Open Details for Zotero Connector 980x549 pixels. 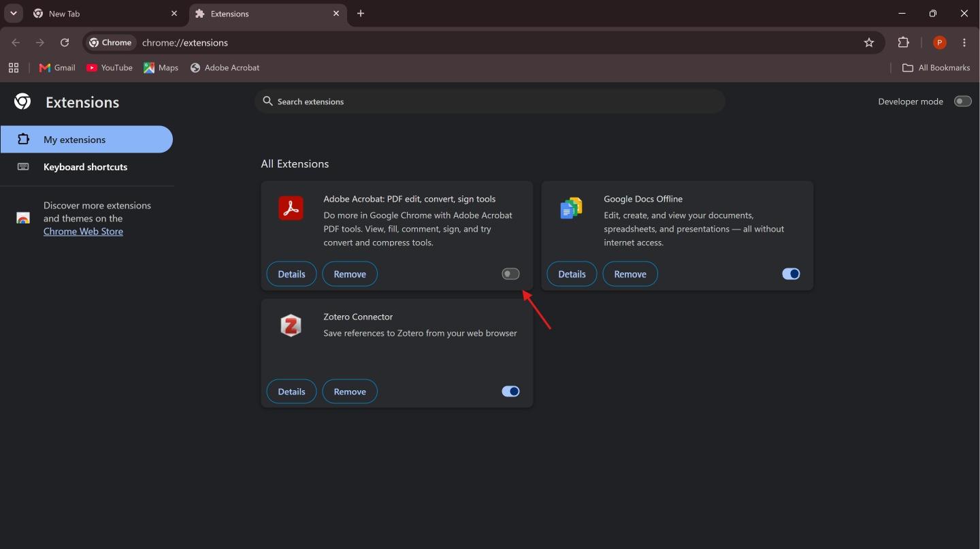[x=291, y=392]
